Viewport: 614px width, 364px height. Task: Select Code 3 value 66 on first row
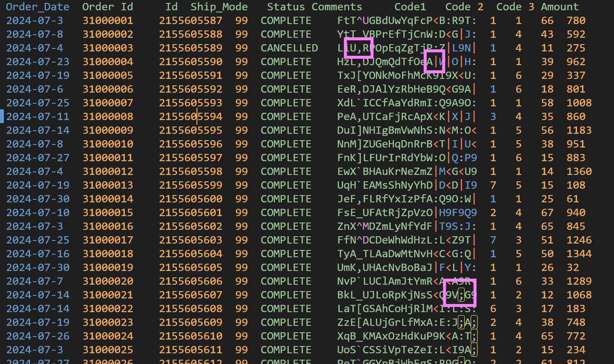coord(547,20)
